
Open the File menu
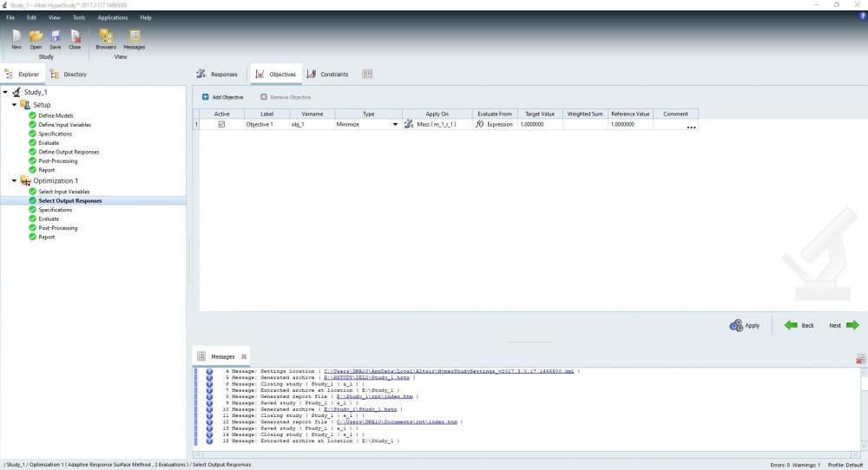[x=10, y=17]
